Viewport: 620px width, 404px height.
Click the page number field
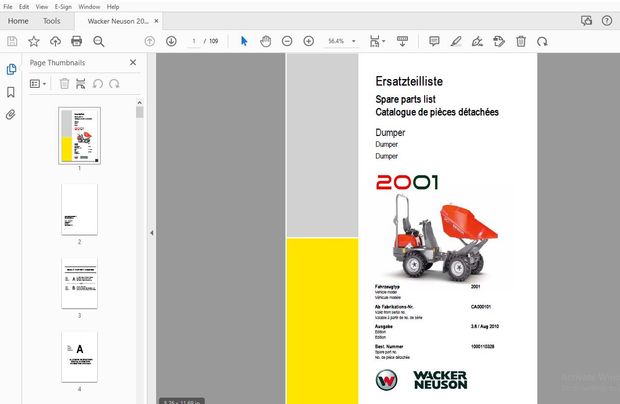(x=194, y=41)
